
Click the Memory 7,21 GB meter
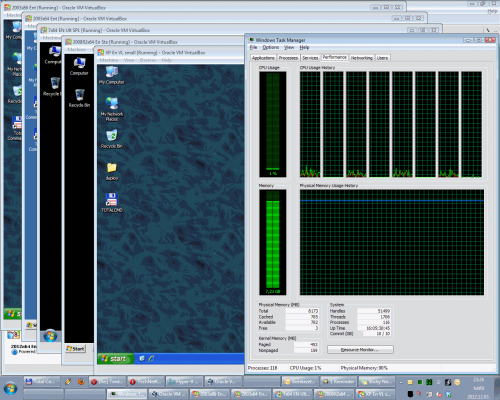[x=273, y=242]
